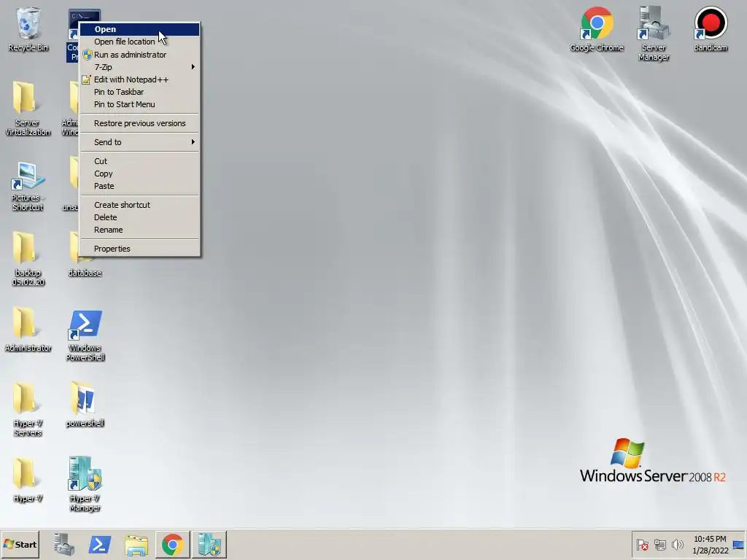
Task: Choose Copy in the context menu
Action: 139,174
